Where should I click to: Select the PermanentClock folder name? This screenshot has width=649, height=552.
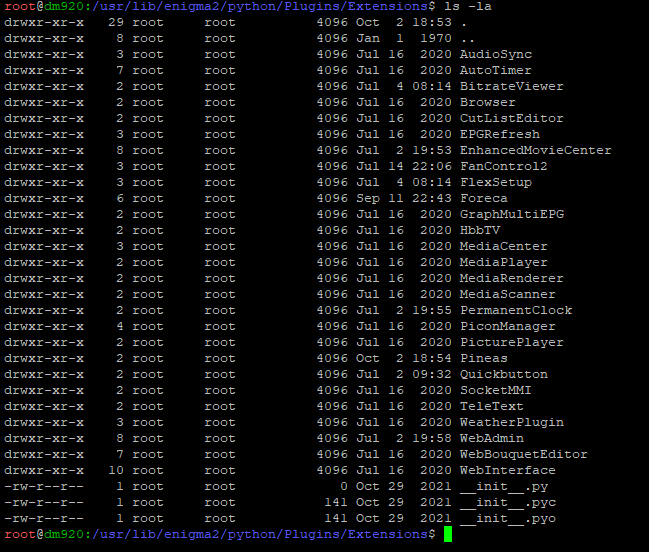click(515, 310)
